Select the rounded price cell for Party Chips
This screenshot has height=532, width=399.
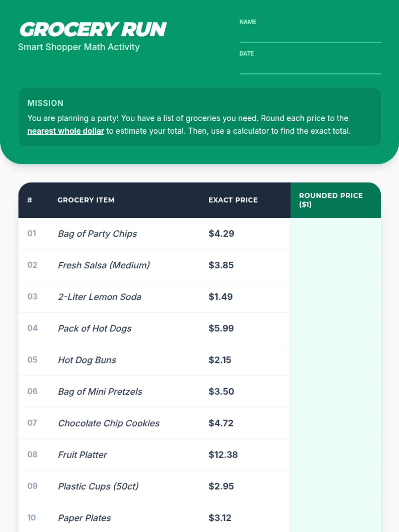pyautogui.click(x=335, y=234)
